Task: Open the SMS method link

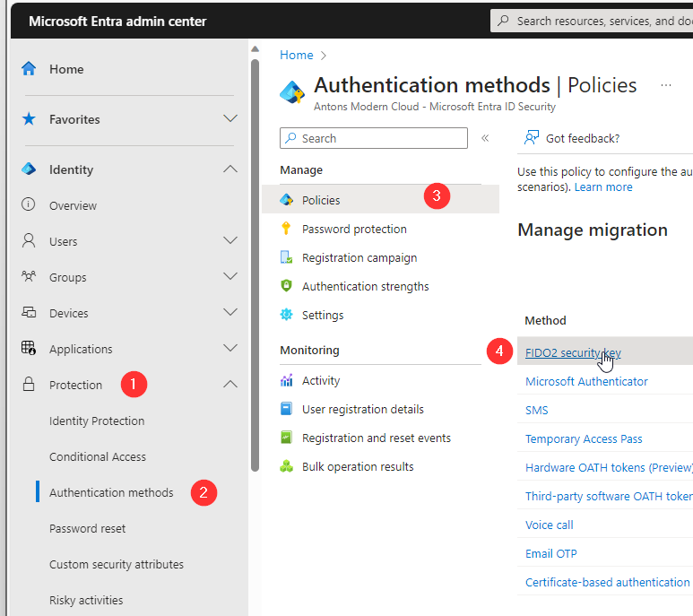Action: 536,410
